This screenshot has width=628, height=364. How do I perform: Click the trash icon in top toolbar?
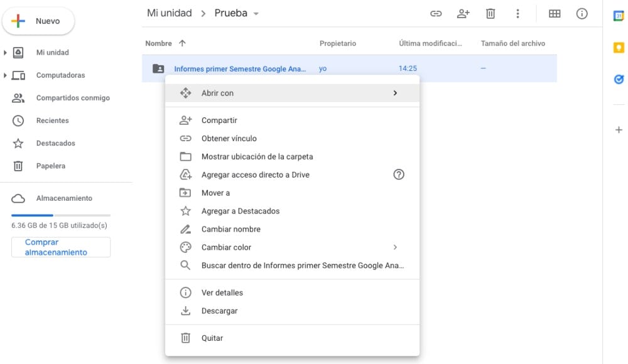pyautogui.click(x=490, y=14)
